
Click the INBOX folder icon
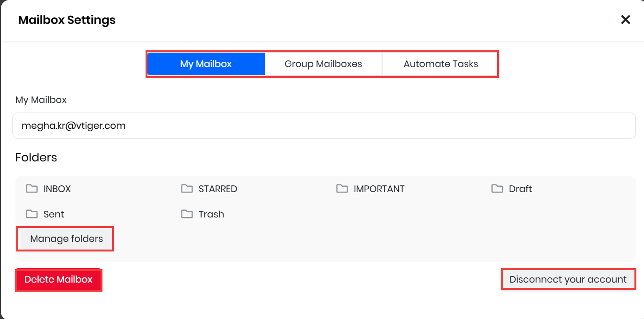pos(32,189)
